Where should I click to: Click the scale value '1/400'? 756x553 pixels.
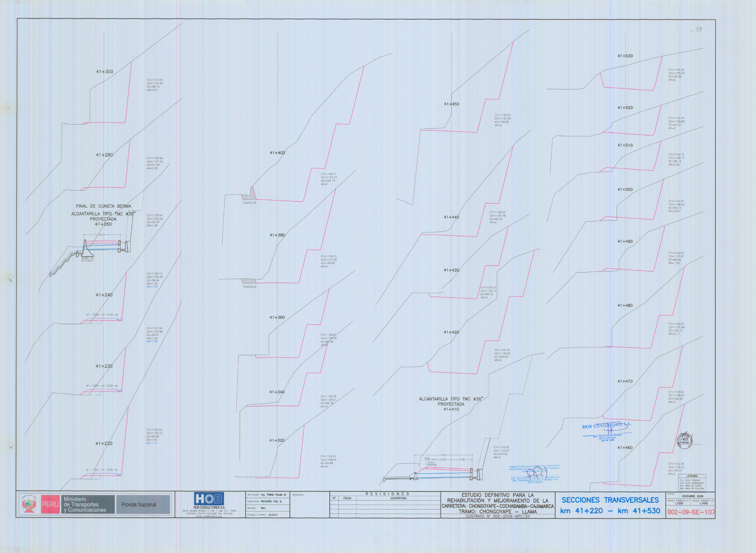click(703, 504)
